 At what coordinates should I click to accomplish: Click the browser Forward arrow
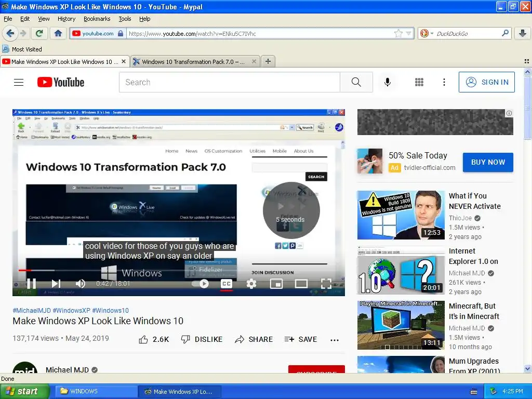pos(23,33)
